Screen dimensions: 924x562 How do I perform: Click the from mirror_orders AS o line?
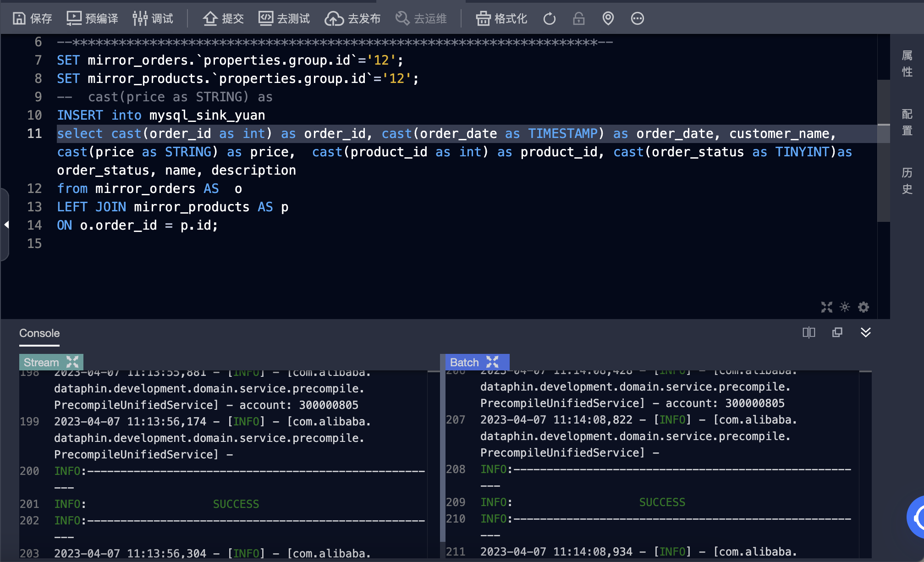pyautogui.click(x=149, y=188)
